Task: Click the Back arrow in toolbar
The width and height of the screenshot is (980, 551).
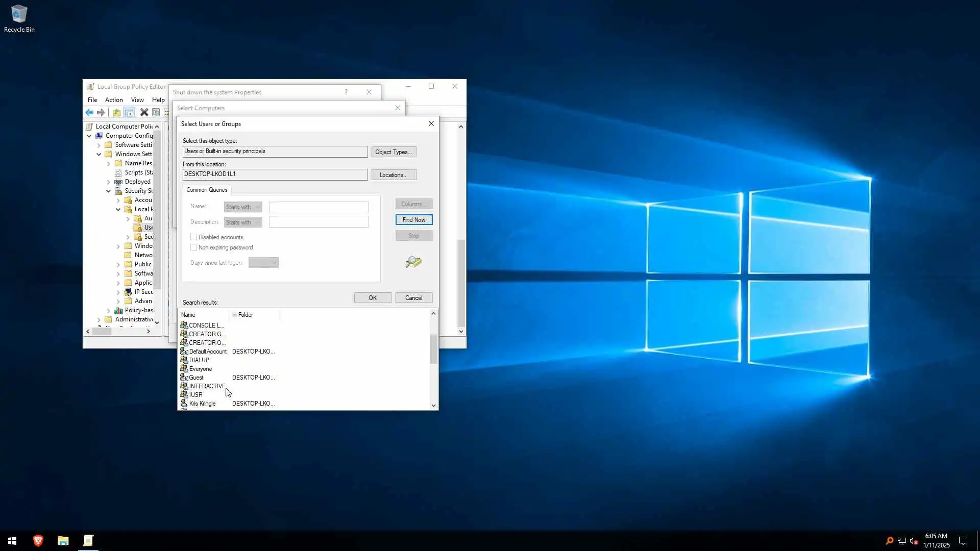Action: pos(89,112)
